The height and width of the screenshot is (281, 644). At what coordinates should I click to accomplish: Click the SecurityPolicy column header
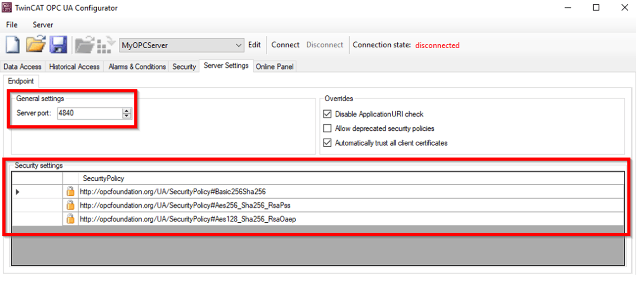click(351, 178)
